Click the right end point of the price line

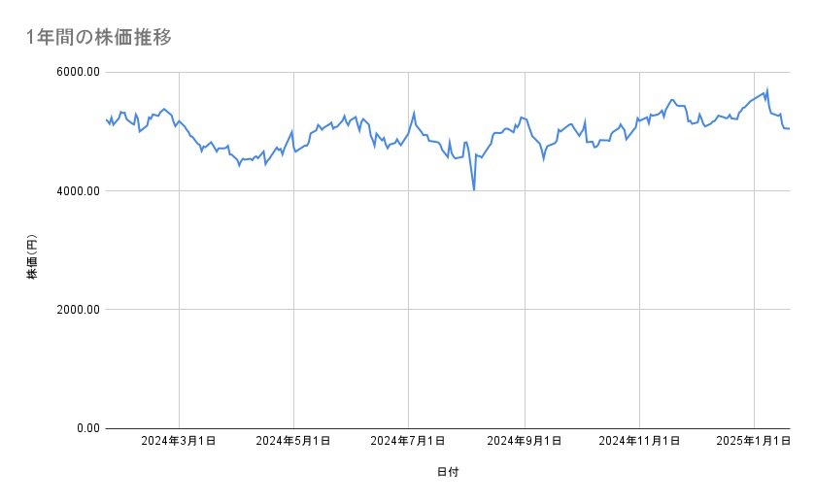(x=789, y=128)
